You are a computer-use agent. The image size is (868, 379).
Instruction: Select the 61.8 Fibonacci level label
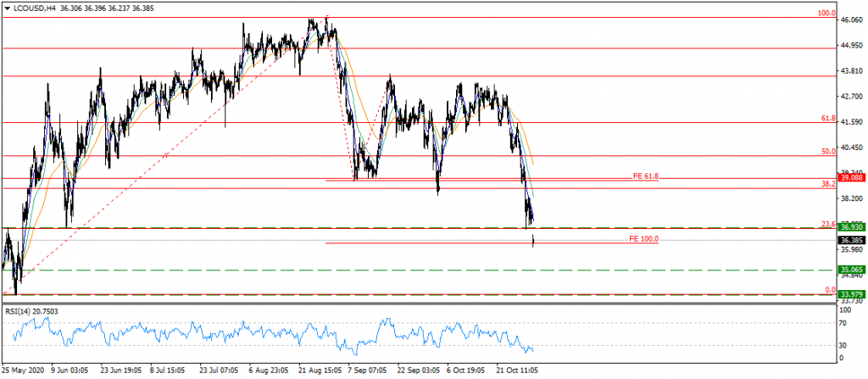[x=828, y=119]
